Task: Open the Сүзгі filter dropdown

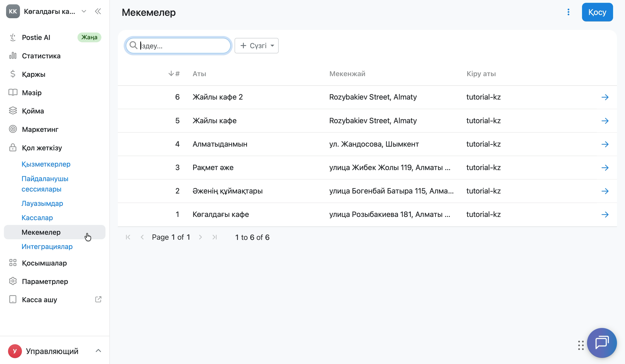Action: [257, 46]
